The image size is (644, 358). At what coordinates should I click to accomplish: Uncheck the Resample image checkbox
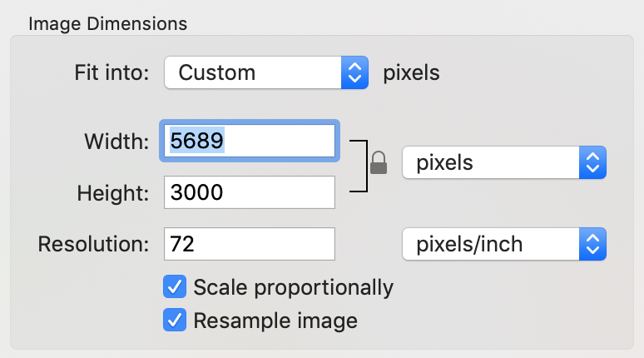pos(175,320)
